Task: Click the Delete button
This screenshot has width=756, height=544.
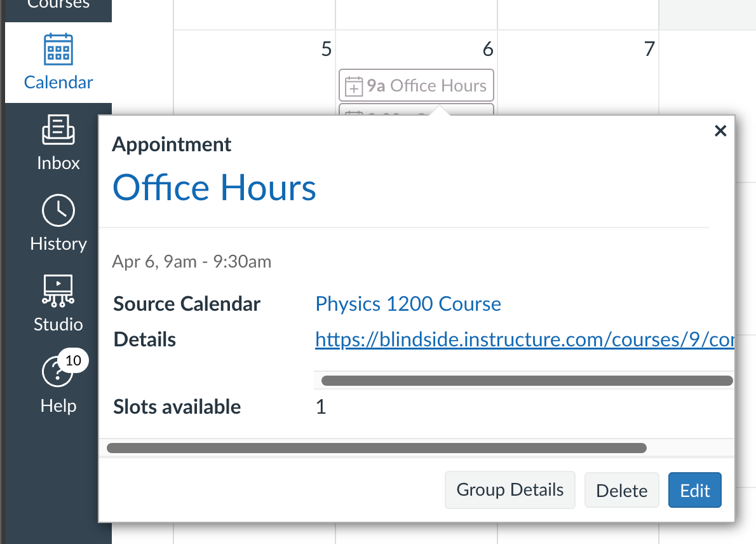Action: (x=621, y=491)
